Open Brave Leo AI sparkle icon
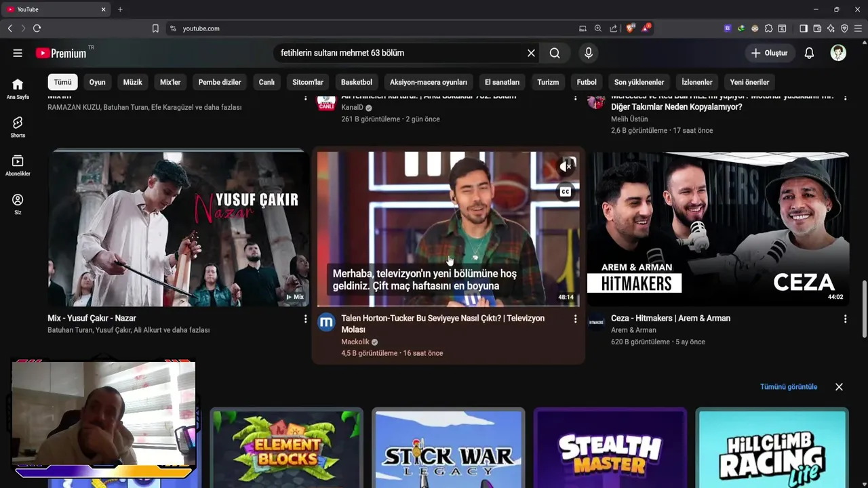Image resolution: width=868 pixels, height=488 pixels. click(x=831, y=28)
